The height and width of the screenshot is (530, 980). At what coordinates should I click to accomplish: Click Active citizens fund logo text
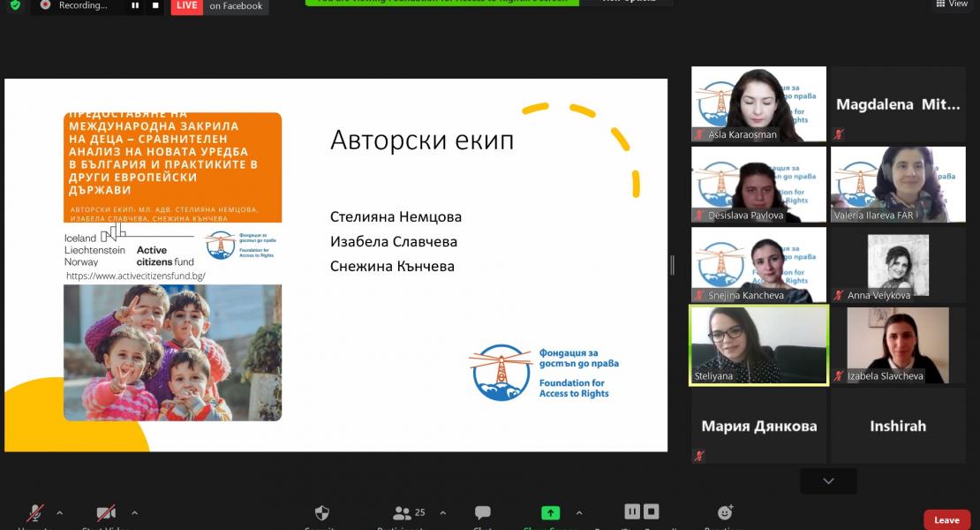(165, 255)
